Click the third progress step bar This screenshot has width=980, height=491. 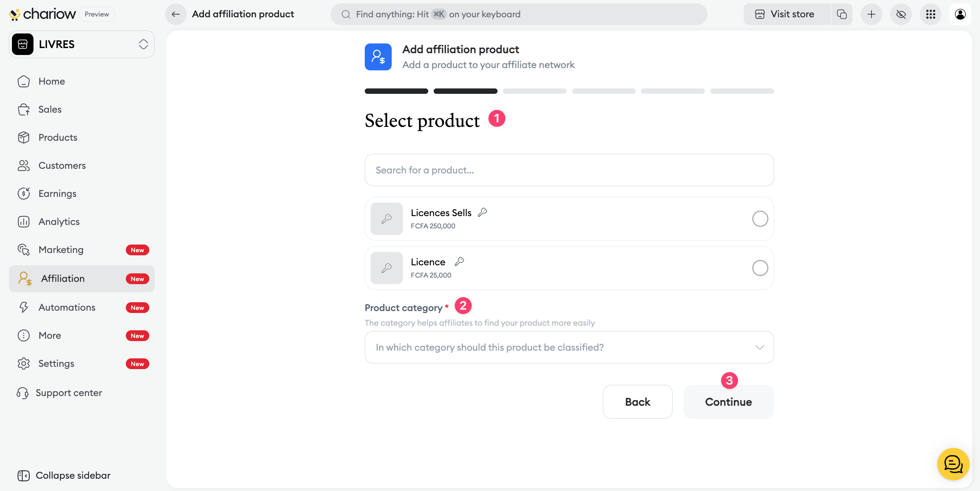pos(534,91)
